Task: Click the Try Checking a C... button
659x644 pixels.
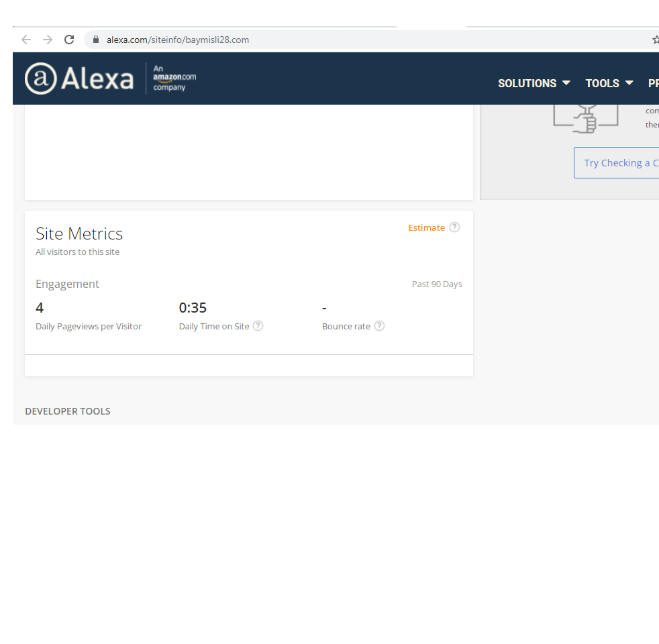Action: [617, 162]
